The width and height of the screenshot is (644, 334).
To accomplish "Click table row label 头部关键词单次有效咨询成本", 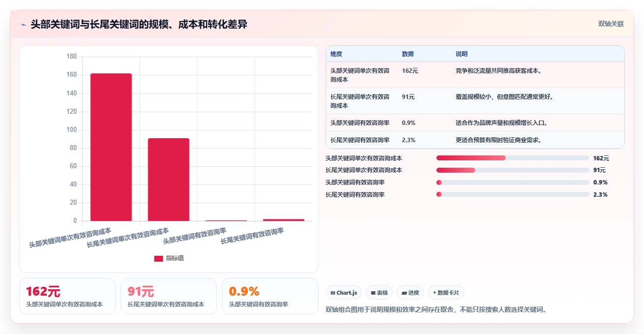I will point(360,75).
